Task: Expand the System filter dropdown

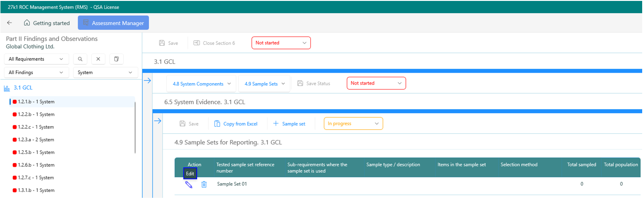Action: (x=105, y=72)
